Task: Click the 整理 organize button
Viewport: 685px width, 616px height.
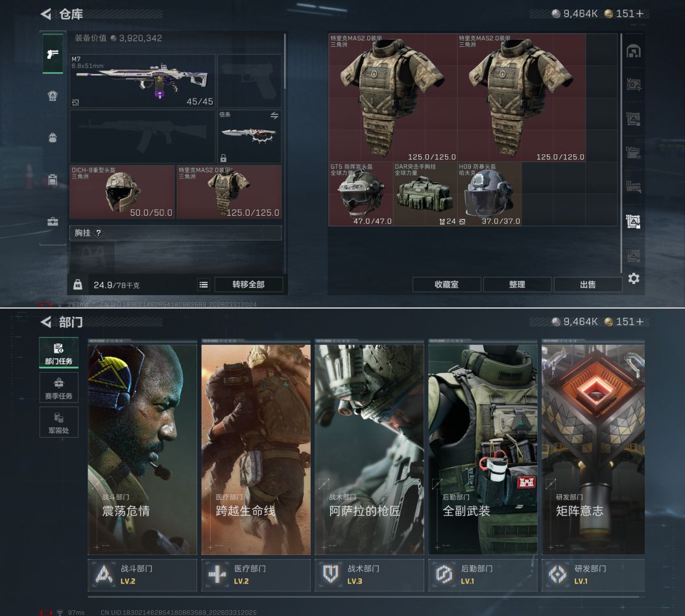Action: click(x=517, y=285)
